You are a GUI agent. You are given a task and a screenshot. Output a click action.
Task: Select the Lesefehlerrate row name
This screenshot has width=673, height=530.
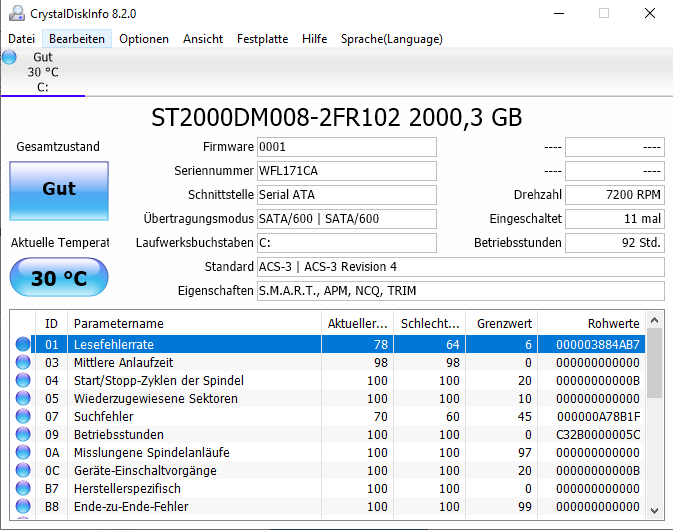(x=114, y=345)
